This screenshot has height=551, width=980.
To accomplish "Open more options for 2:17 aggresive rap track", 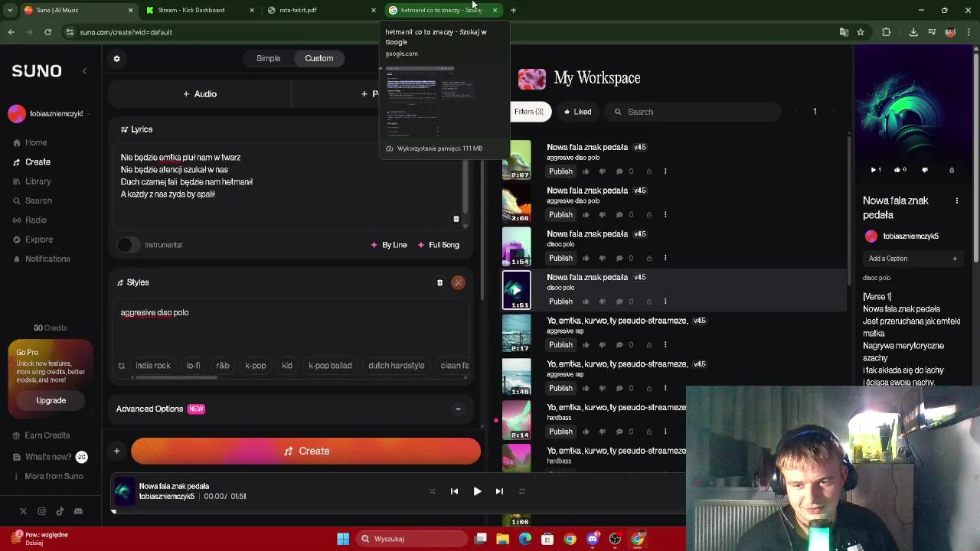I will 665,345.
